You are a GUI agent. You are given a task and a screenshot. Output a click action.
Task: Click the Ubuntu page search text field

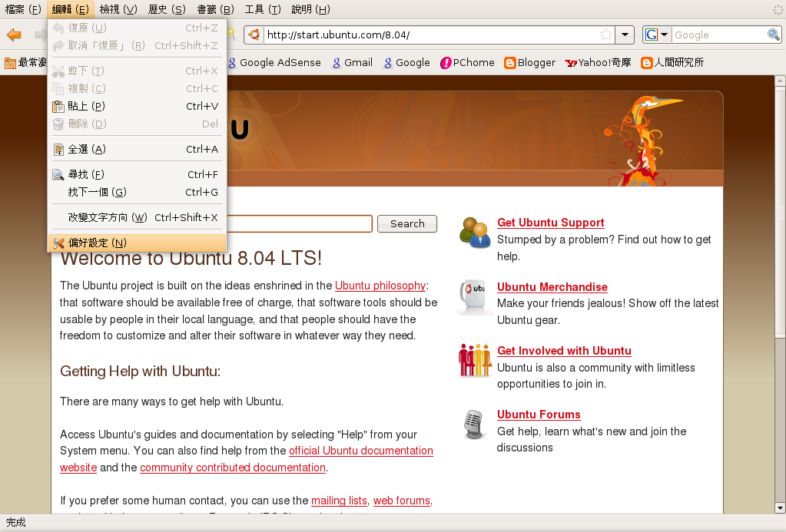pyautogui.click(x=299, y=224)
